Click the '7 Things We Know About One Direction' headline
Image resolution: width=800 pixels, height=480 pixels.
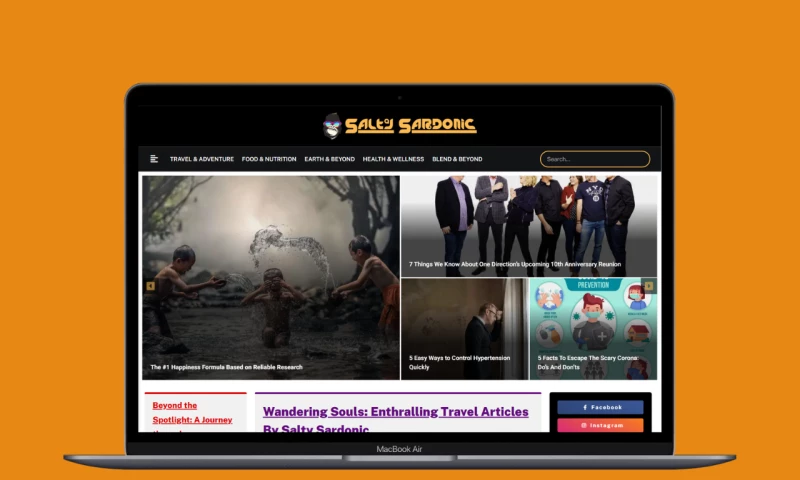515,264
